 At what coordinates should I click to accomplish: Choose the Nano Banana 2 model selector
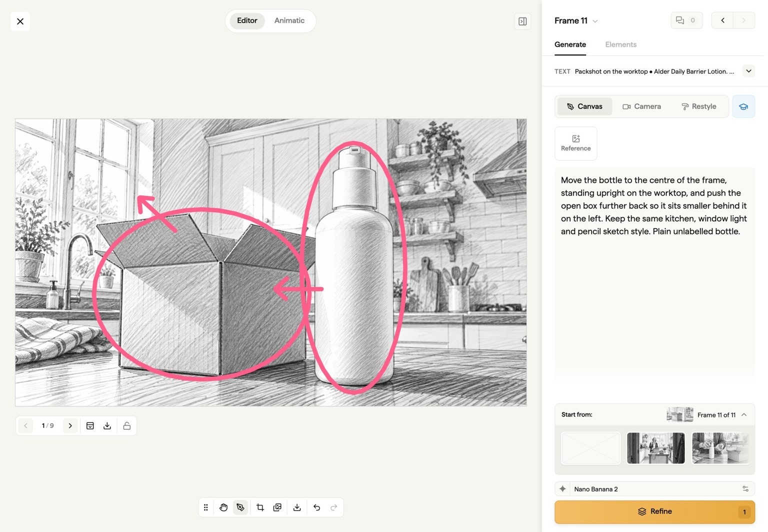[x=654, y=489]
